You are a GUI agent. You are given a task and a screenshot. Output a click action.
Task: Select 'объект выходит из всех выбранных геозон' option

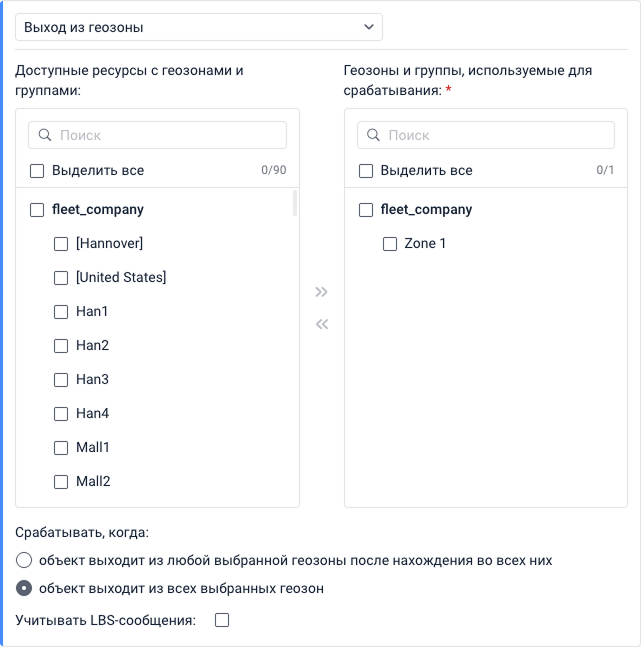(x=25, y=588)
